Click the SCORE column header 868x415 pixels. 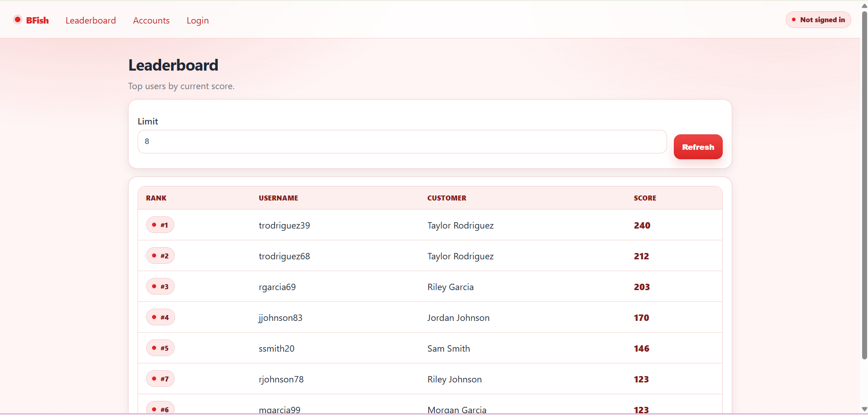[x=645, y=198]
